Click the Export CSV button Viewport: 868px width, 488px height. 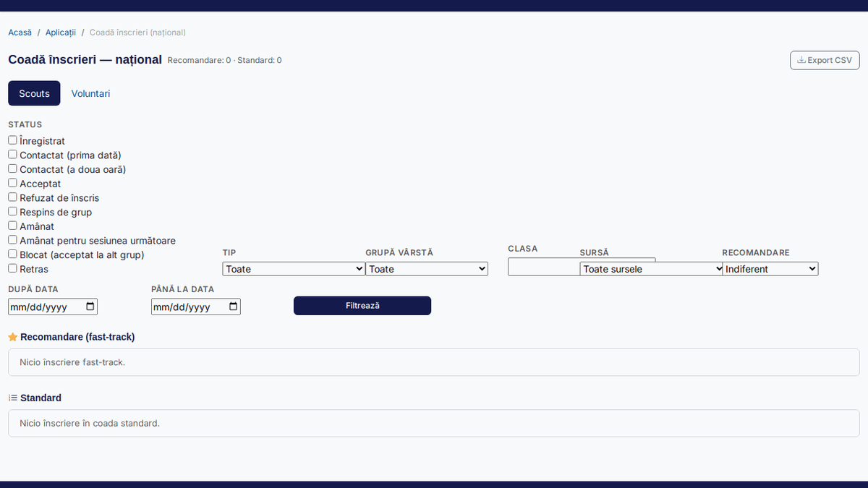[825, 60]
